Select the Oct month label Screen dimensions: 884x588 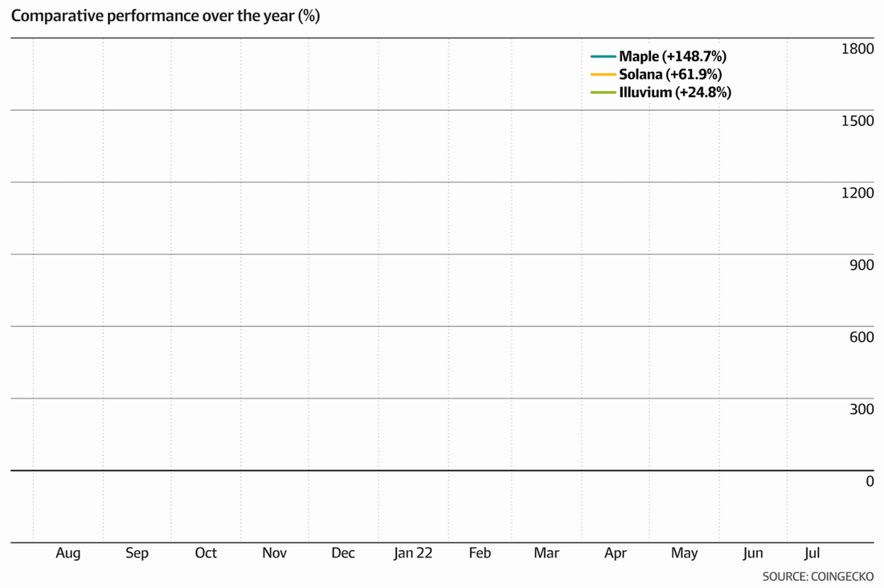click(x=206, y=553)
